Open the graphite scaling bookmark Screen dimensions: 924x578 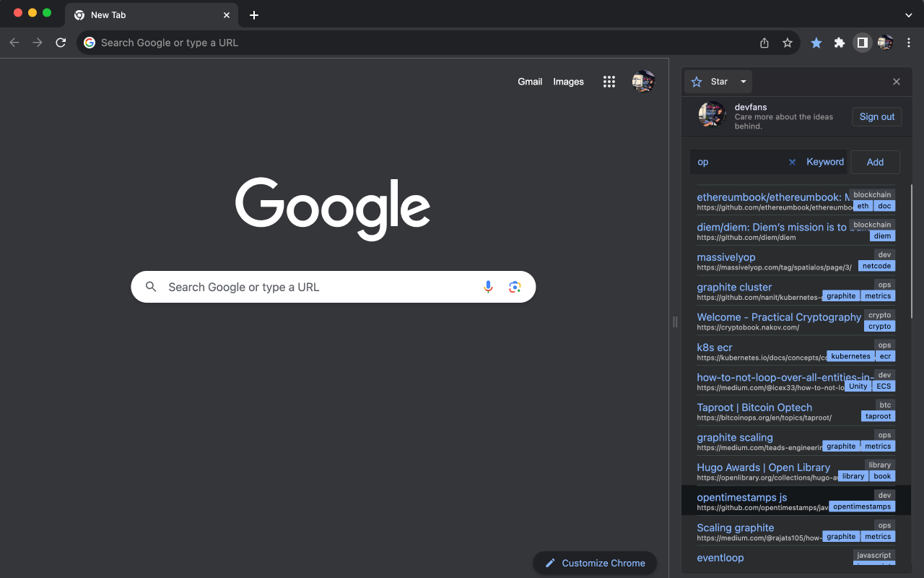click(x=735, y=437)
